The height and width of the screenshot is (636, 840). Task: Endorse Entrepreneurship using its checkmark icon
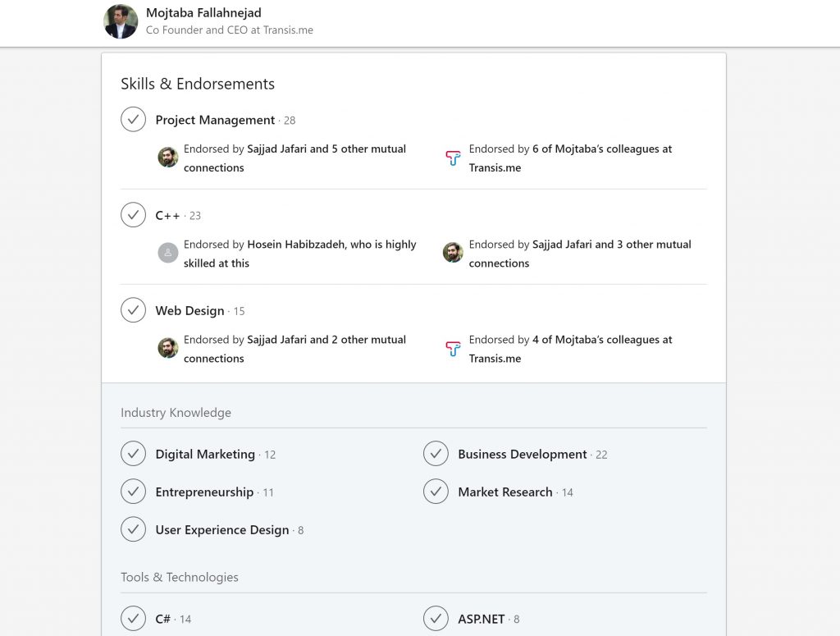pos(134,492)
